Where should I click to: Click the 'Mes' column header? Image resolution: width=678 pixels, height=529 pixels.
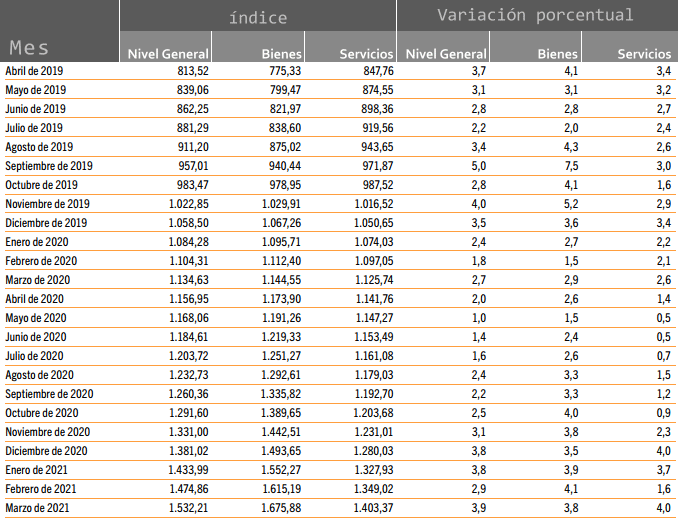click(30, 47)
